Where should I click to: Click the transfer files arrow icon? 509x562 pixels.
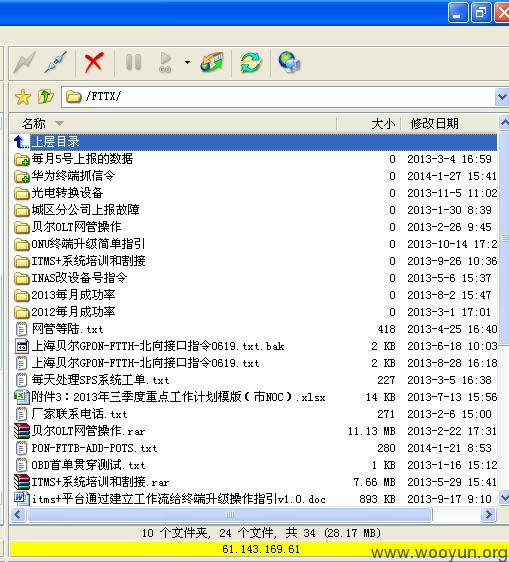(x=212, y=62)
